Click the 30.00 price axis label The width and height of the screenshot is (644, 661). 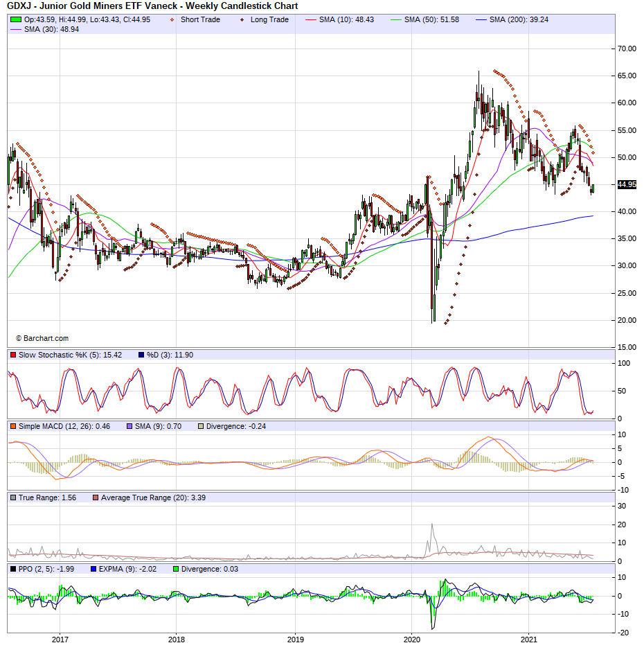pyautogui.click(x=627, y=265)
